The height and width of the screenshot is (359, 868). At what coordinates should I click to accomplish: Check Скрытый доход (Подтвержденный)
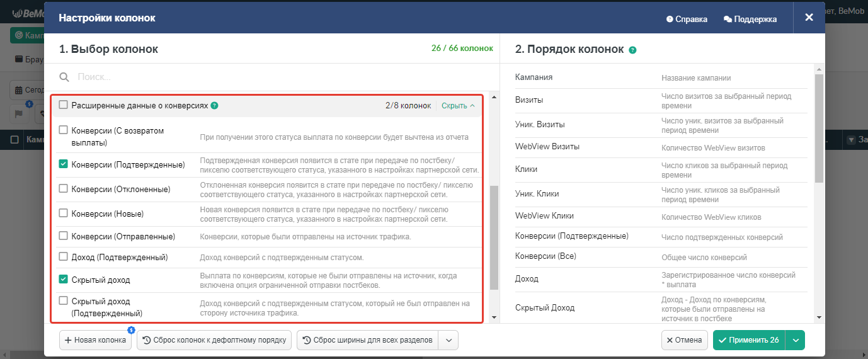pos(63,301)
